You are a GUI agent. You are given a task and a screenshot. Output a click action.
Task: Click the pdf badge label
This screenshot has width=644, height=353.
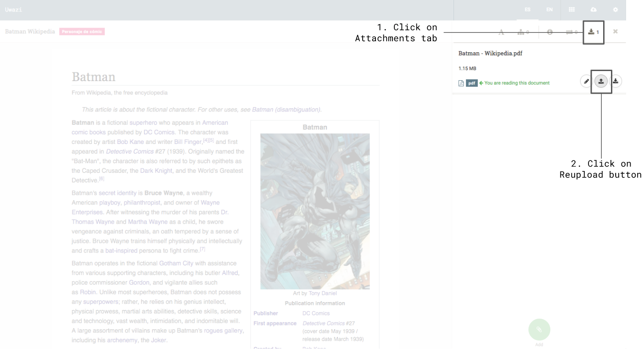tap(472, 83)
